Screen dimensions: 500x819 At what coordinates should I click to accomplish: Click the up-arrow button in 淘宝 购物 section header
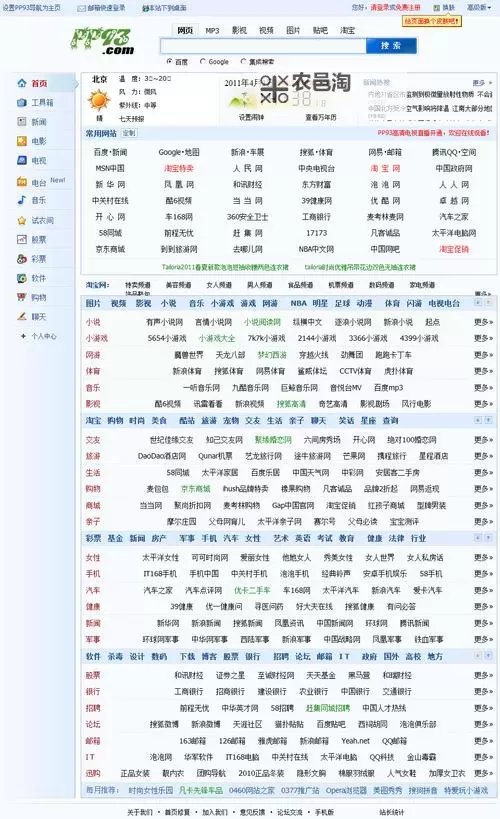tap(488, 420)
